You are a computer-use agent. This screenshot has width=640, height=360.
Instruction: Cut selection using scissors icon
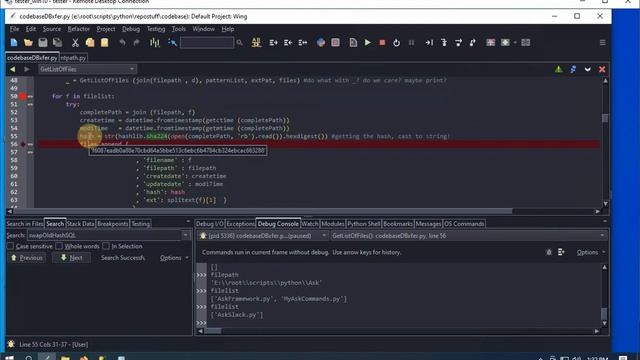75,42
